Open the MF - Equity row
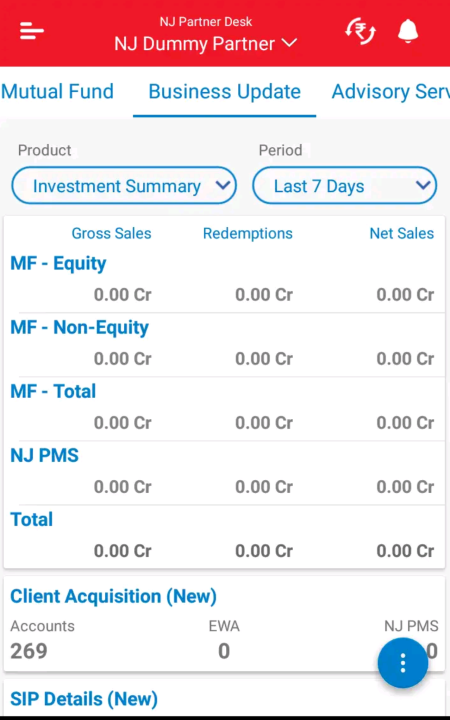Image resolution: width=450 pixels, height=720 pixels. pyautogui.click(x=224, y=279)
